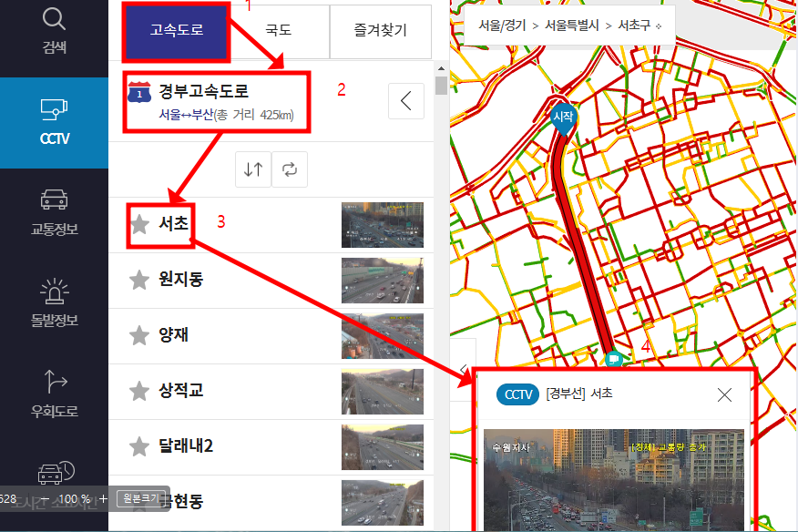This screenshot has height=532, width=798.
Task: Open the 원지동 CCTV thumbnail
Action: (x=383, y=280)
